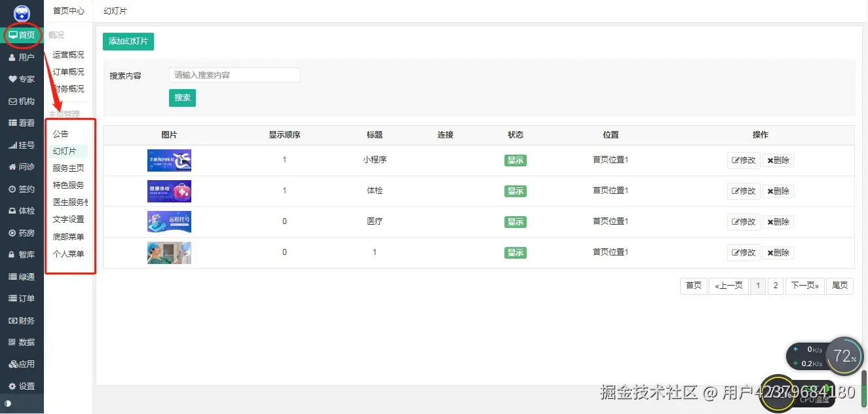Open 个人菜单 submenu item
The width and height of the screenshot is (868, 414).
point(68,254)
